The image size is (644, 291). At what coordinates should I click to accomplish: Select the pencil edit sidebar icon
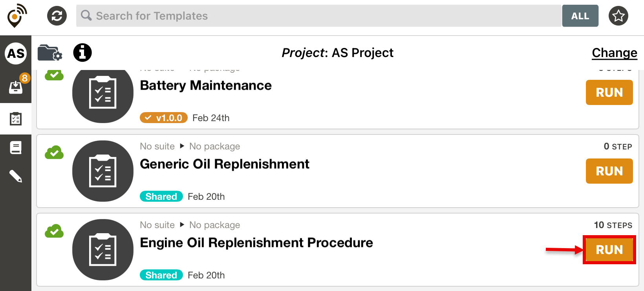16,176
